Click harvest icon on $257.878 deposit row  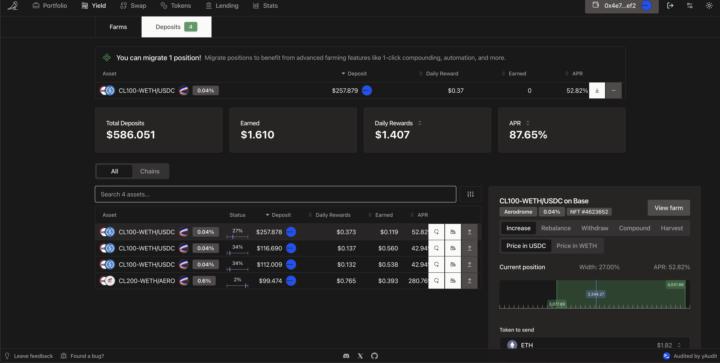point(453,232)
